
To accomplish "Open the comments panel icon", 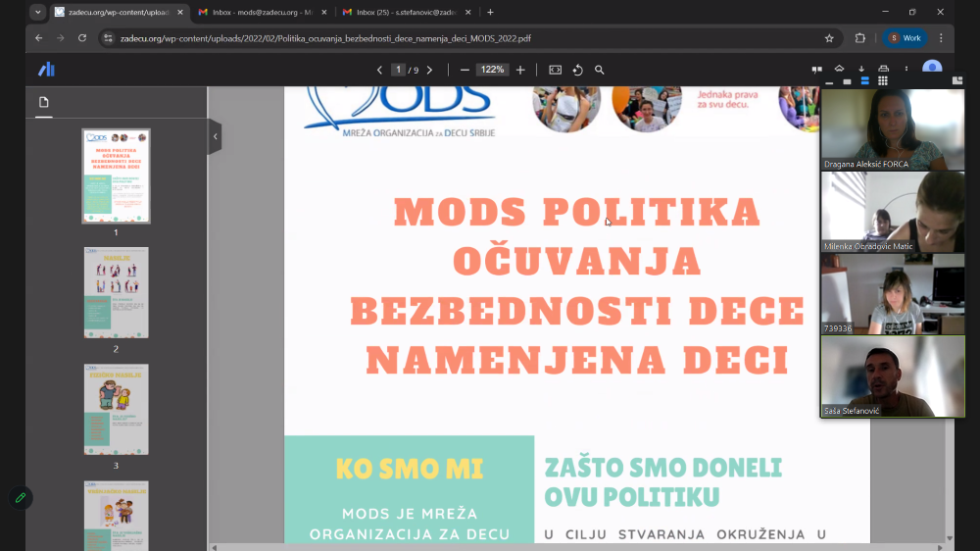I will click(x=817, y=70).
